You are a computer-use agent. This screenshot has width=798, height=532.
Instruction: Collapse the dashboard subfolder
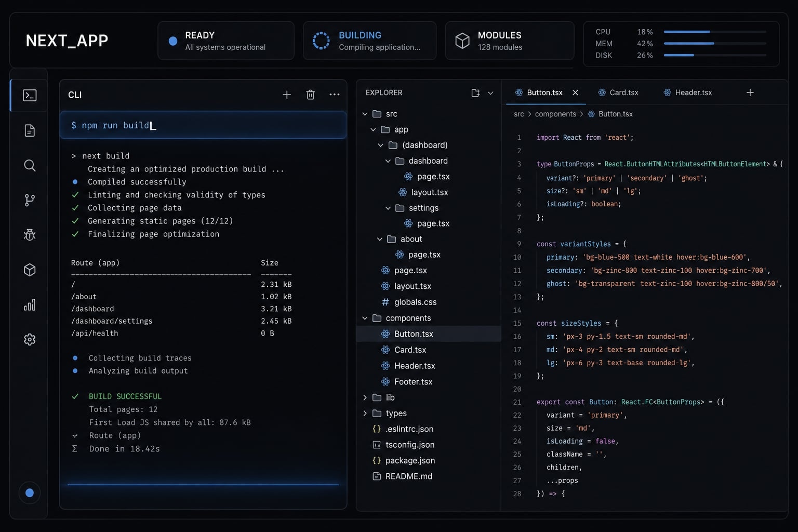[x=388, y=161]
